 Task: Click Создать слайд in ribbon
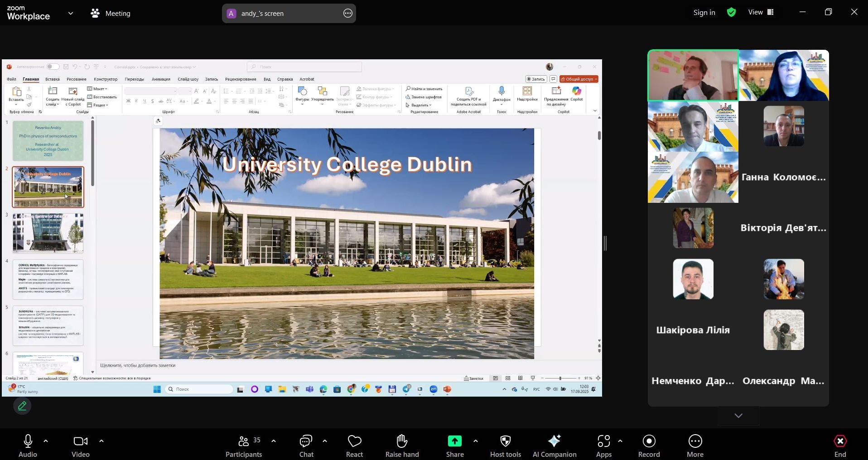click(x=53, y=96)
